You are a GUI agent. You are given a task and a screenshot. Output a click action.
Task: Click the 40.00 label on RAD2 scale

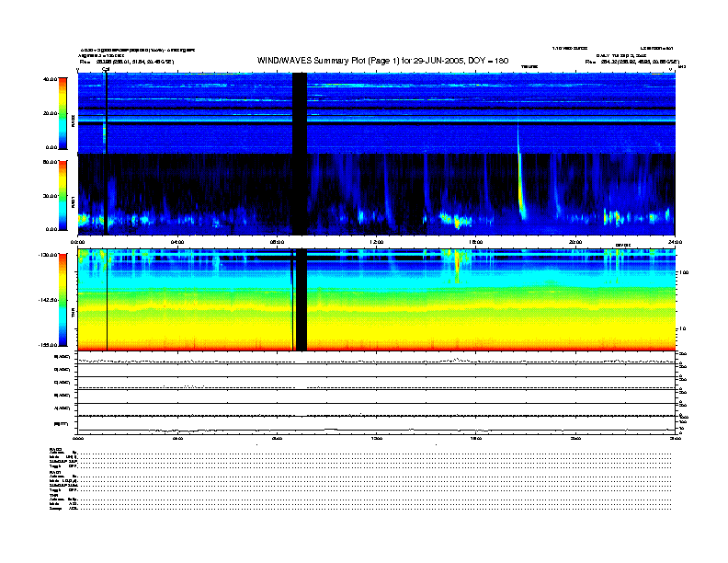(51, 79)
